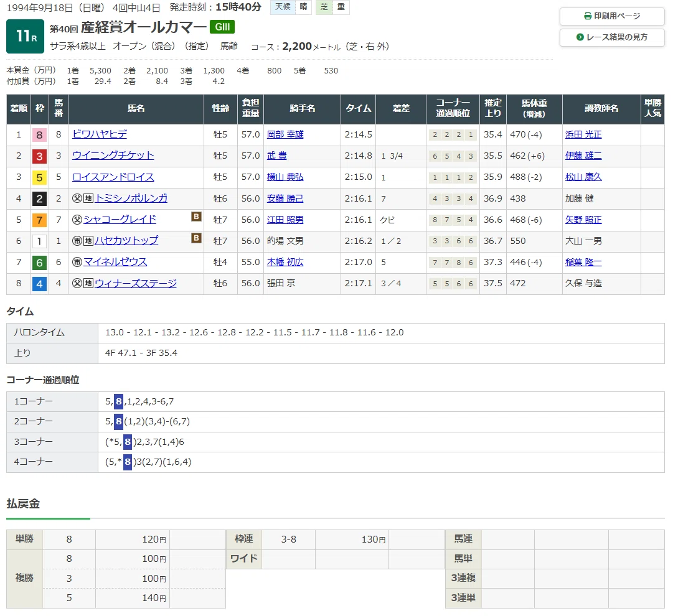Click 地 square mark beside ウィナーズステージ
The height and width of the screenshot is (616, 673).
88,283
